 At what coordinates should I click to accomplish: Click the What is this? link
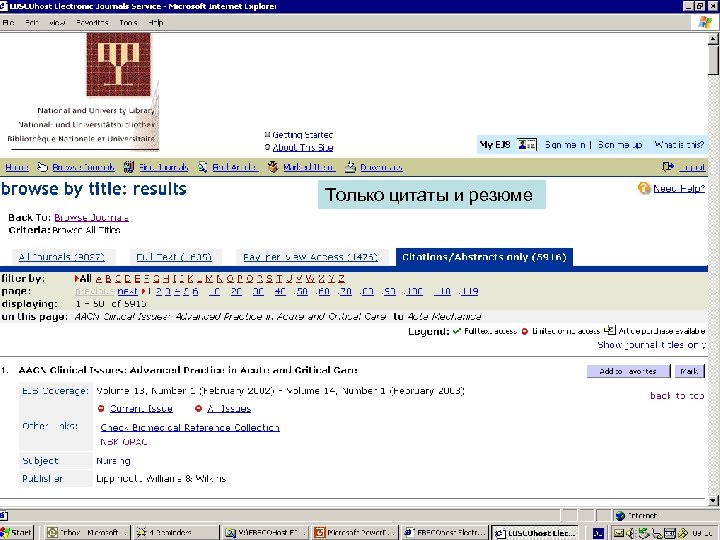pyautogui.click(x=679, y=145)
